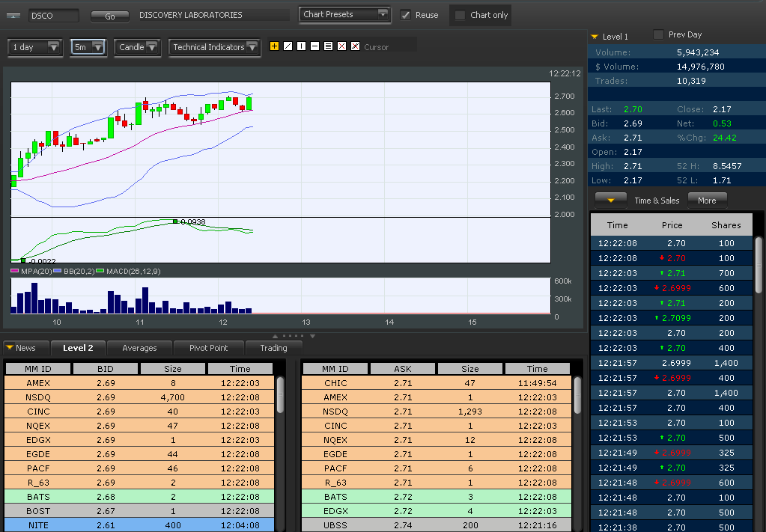The width and height of the screenshot is (766, 532).
Task: Click the delete all drawings icon
Action: point(355,46)
